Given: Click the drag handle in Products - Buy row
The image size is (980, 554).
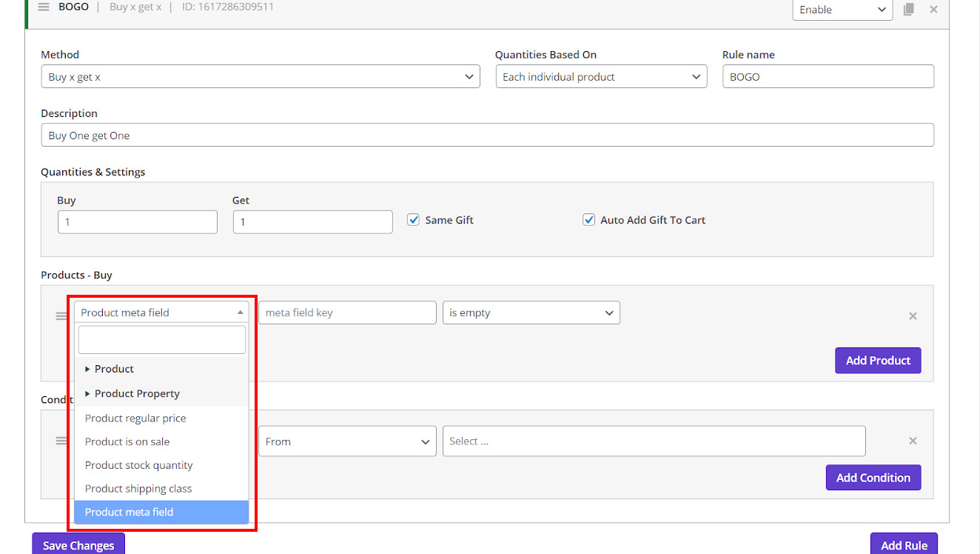Looking at the screenshot, I should pyautogui.click(x=61, y=316).
